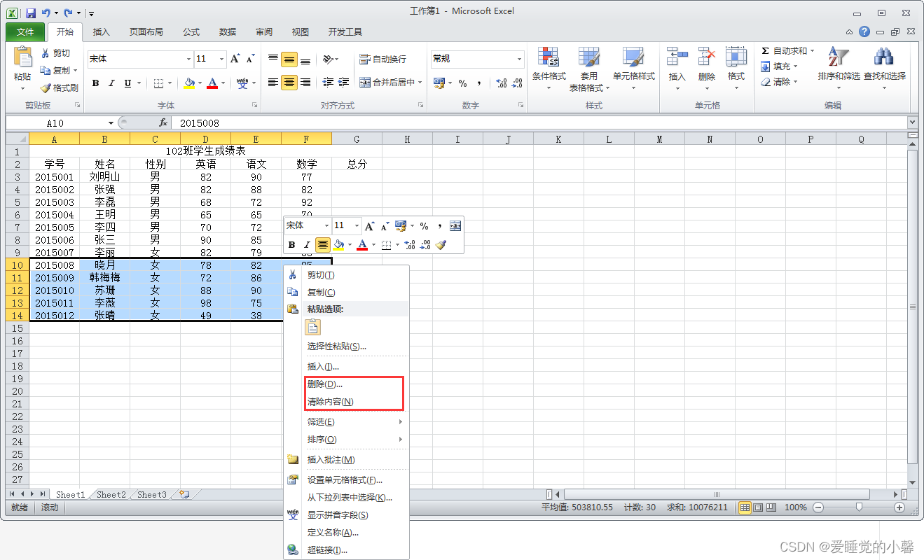The height and width of the screenshot is (560, 924).
Task: Toggle middle vertical alignment in ribbon
Action: 289,59
